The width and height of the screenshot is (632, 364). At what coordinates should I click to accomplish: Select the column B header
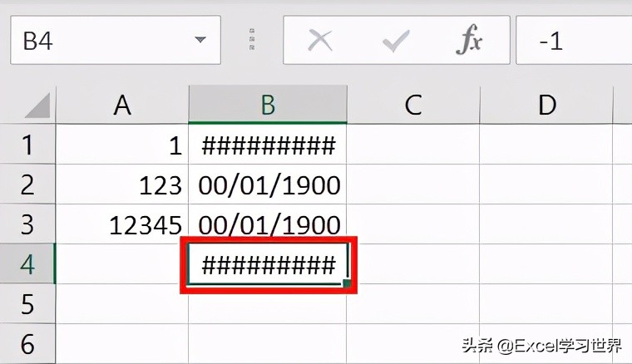[x=268, y=105]
